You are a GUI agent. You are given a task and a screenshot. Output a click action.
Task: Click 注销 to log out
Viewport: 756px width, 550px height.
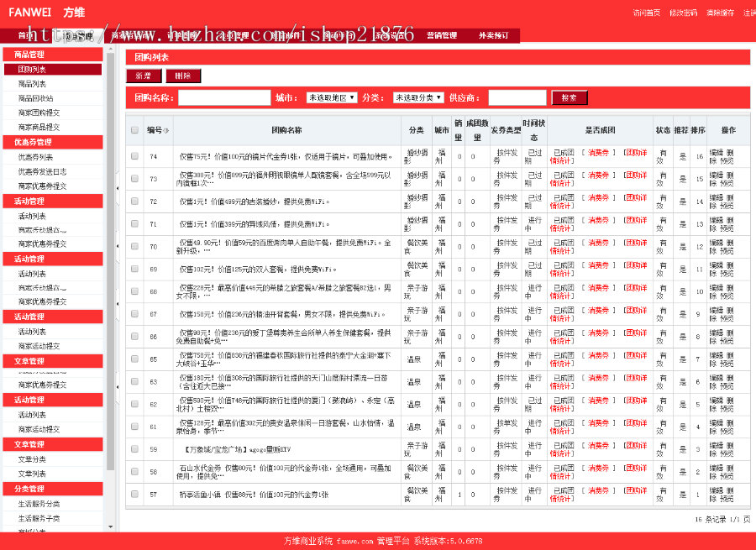749,13
